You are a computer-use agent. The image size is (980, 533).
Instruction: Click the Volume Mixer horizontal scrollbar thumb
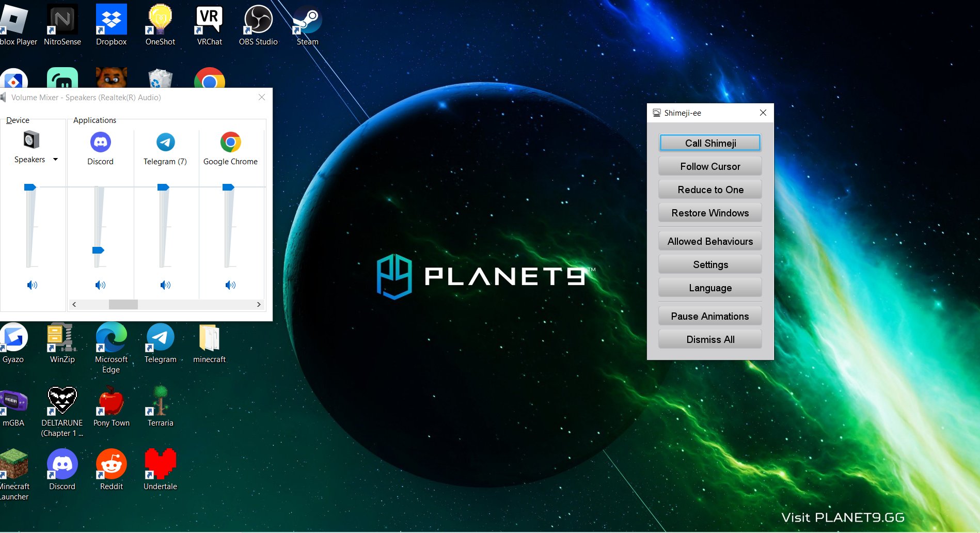(123, 305)
